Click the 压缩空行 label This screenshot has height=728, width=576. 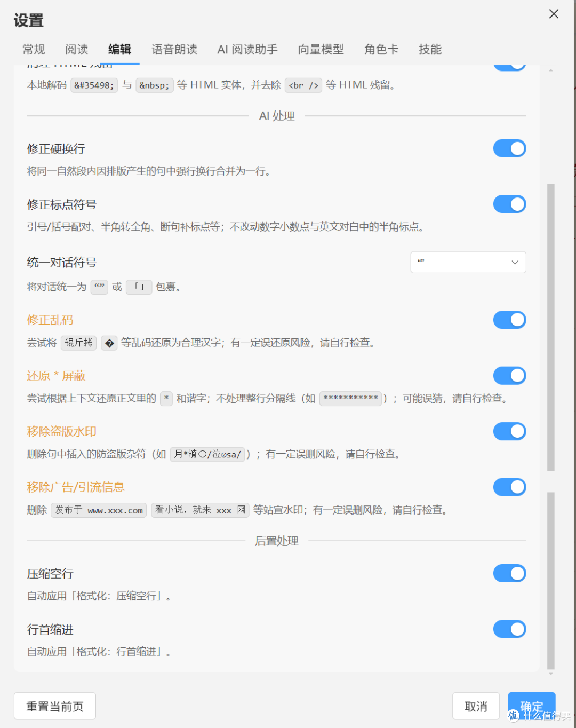pos(50,574)
